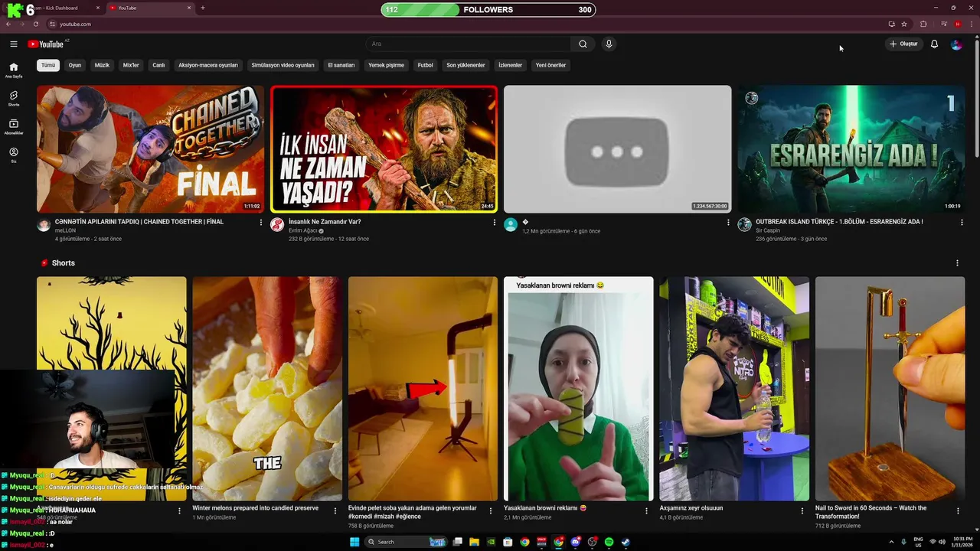Open Abonelikler in the sidebar

pos(14,126)
